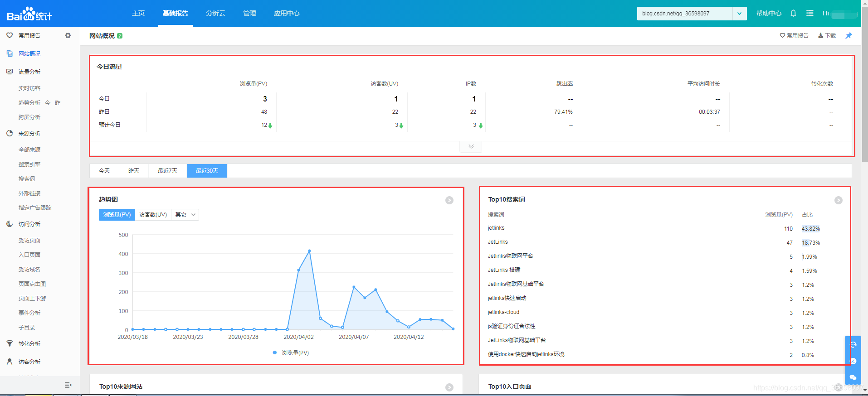Click 昨日 bounce rate 79.41%
Image resolution: width=868 pixels, height=396 pixels.
click(563, 112)
